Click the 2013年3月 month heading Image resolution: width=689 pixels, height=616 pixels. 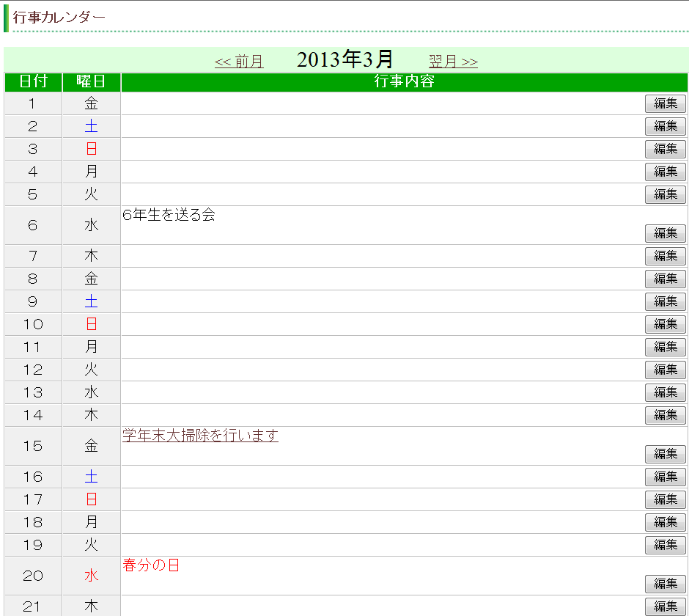pos(345,59)
